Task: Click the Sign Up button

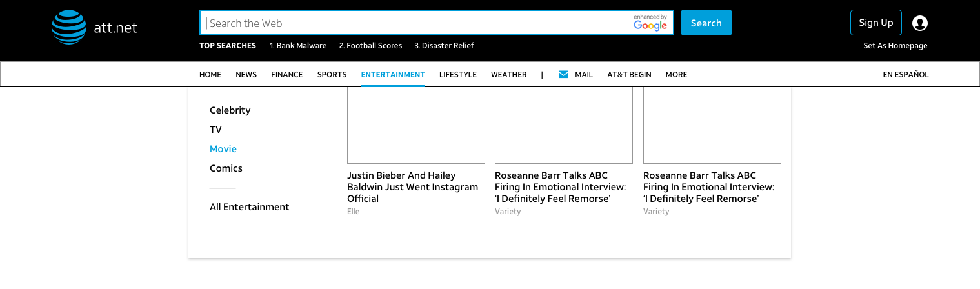Action: [x=876, y=23]
